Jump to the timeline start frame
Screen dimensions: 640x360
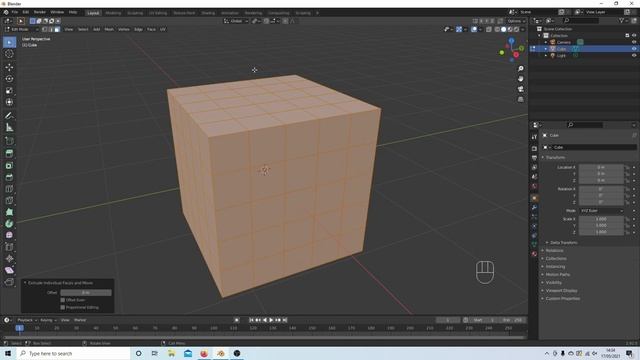(251, 320)
